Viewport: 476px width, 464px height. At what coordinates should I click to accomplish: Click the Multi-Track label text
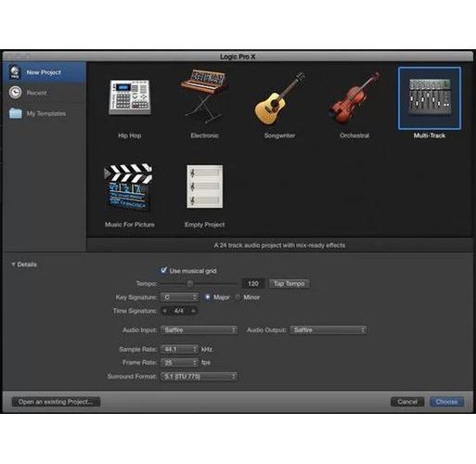(430, 135)
